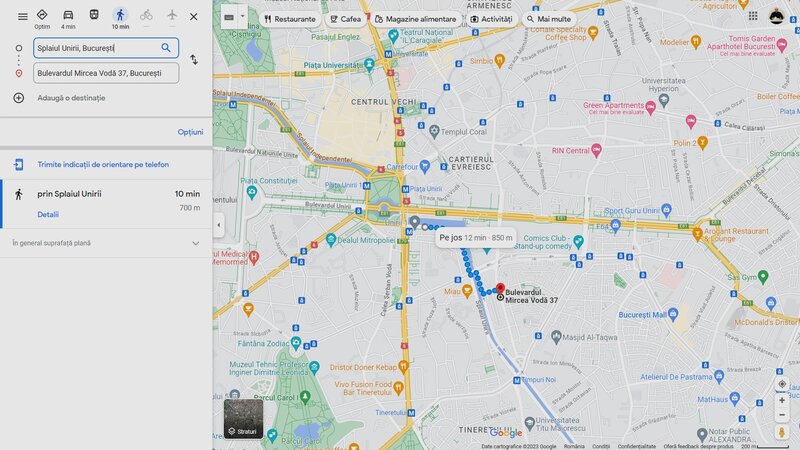Click the RIN Central hotel marker
This screenshot has width=800, height=450.
pyautogui.click(x=596, y=150)
